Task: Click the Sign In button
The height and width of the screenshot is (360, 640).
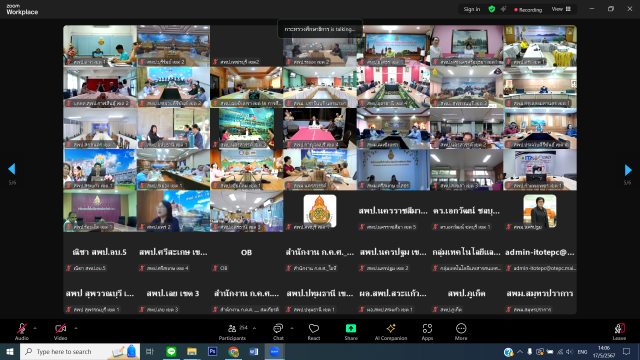Action: tap(472, 9)
